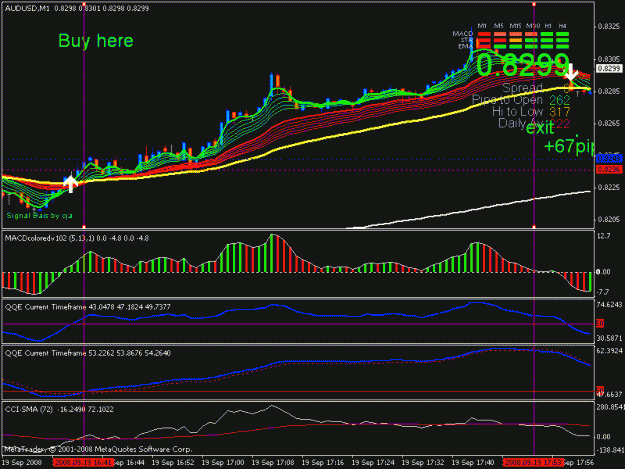Click the 19 Sep 17:32 time axis label

(423, 463)
